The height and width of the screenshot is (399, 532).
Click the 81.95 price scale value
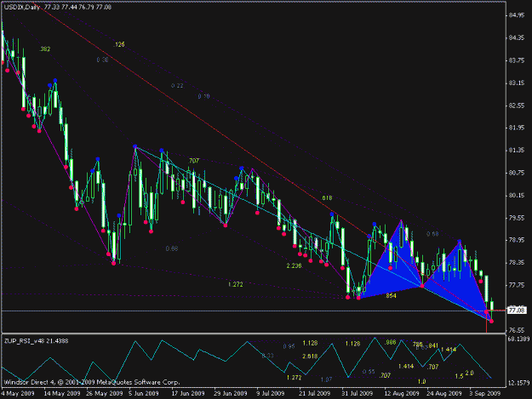517,128
